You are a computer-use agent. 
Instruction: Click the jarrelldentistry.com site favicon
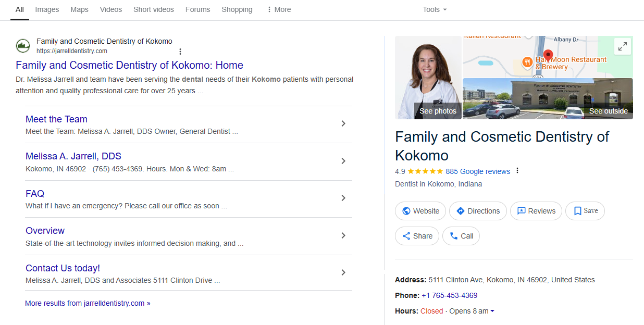click(23, 46)
